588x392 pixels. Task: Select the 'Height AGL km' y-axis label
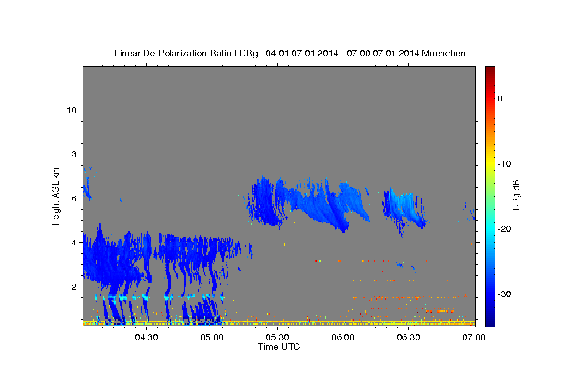coord(56,196)
